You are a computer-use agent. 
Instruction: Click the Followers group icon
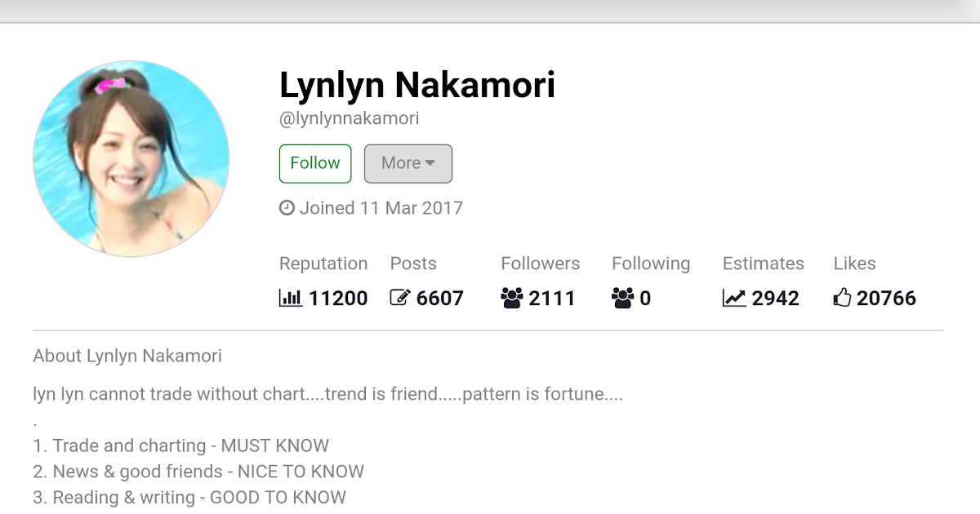tap(511, 299)
